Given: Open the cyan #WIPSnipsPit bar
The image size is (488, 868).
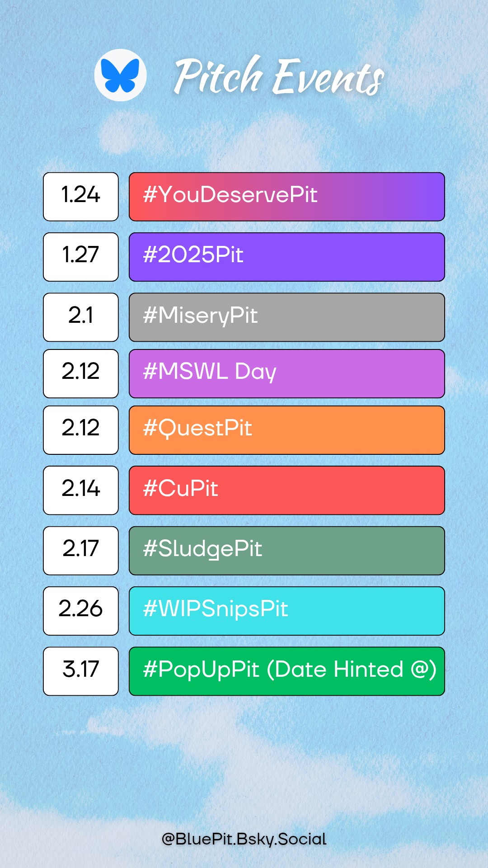Looking at the screenshot, I should (x=286, y=611).
